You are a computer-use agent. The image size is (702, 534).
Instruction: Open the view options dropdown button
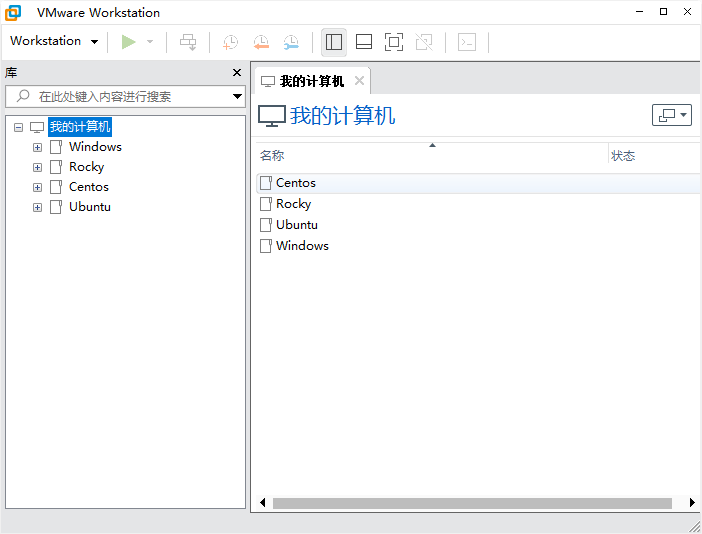[x=672, y=115]
